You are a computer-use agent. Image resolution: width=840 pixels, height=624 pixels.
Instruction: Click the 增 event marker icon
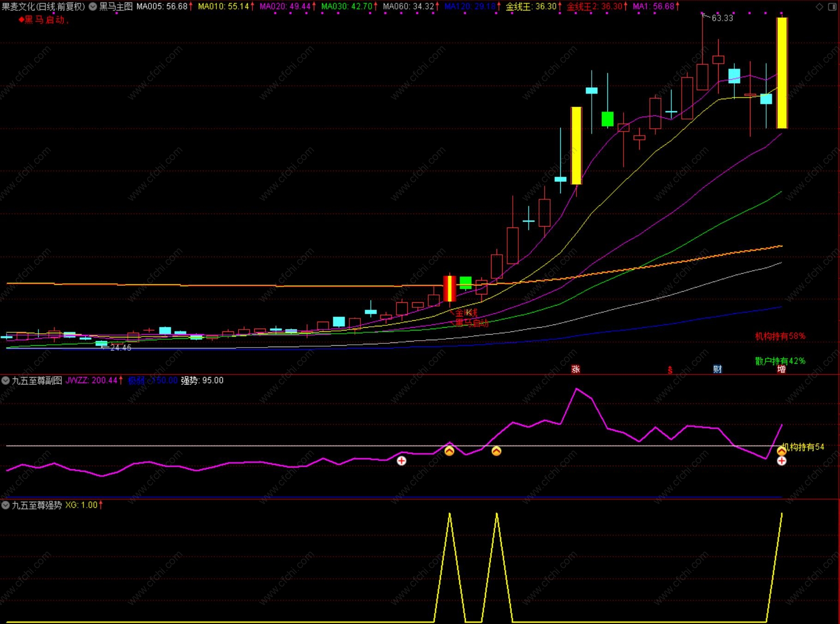pos(781,369)
